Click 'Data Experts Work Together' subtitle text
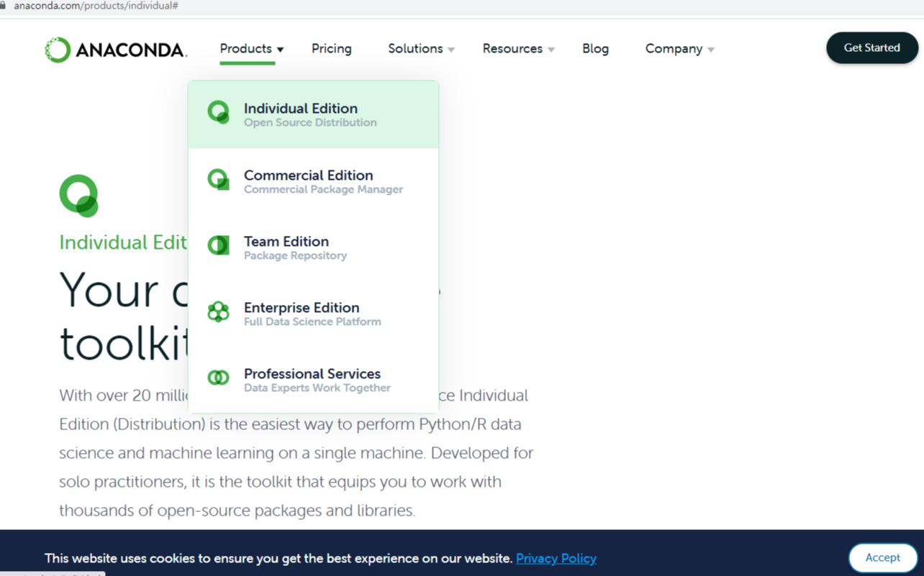This screenshot has width=924, height=576. (317, 388)
